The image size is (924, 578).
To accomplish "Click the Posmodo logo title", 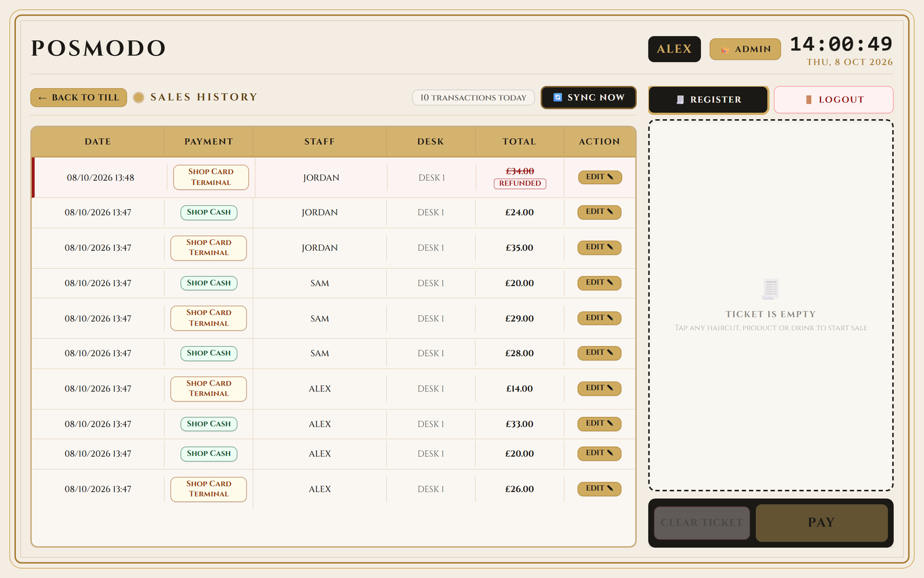I will click(99, 48).
